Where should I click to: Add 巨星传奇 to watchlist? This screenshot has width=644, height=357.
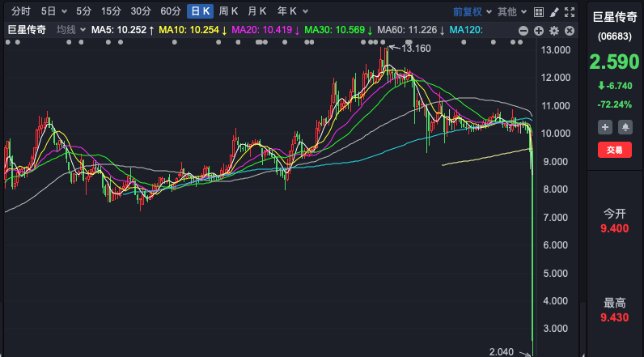[x=604, y=127]
